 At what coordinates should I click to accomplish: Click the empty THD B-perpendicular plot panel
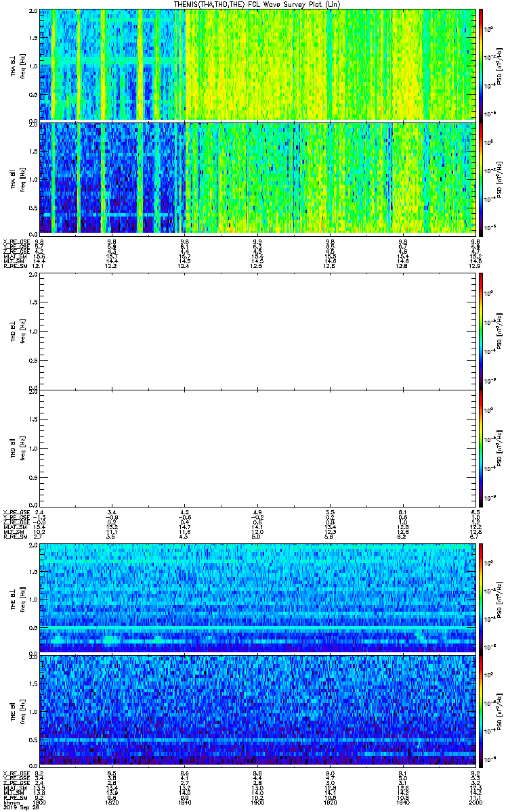coord(258,331)
